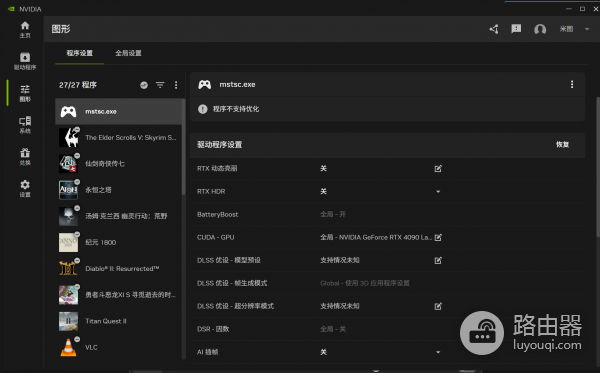Switch to 全局设置 tab
This screenshot has height=373, width=600.
pos(128,53)
